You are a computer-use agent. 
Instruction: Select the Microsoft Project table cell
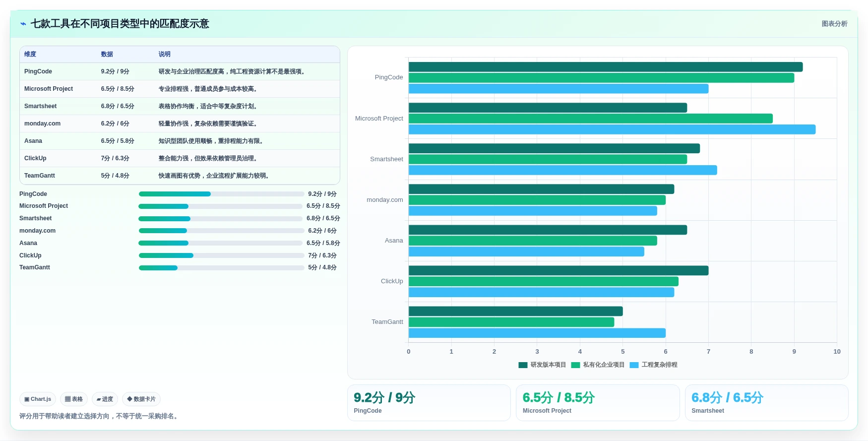(49, 89)
